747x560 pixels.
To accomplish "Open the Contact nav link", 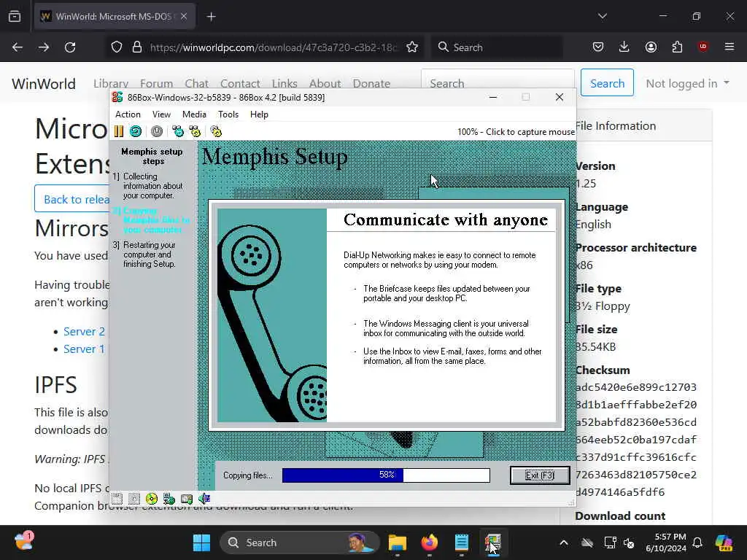I will 240,84.
